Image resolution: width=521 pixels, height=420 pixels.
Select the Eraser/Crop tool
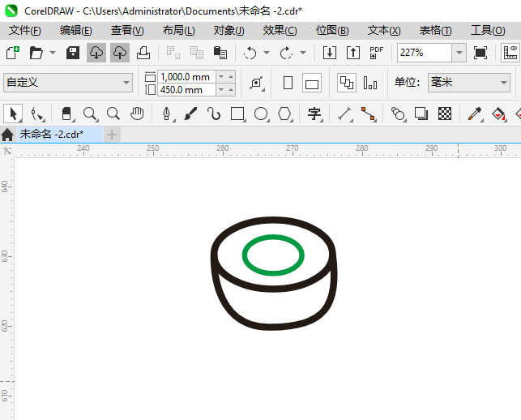click(67, 114)
